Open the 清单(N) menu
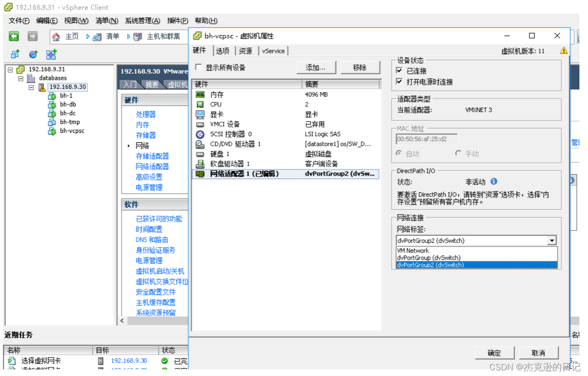The height and width of the screenshot is (376, 588). tap(107, 20)
